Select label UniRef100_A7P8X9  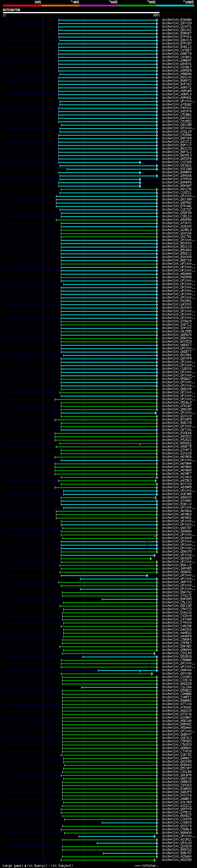[x=177, y=179]
